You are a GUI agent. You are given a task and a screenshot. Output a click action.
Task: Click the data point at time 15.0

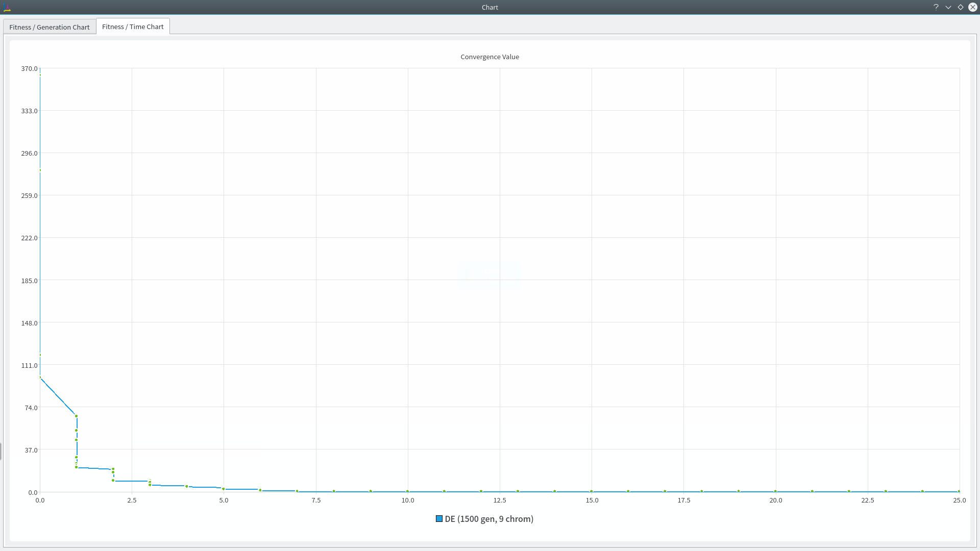(x=592, y=491)
